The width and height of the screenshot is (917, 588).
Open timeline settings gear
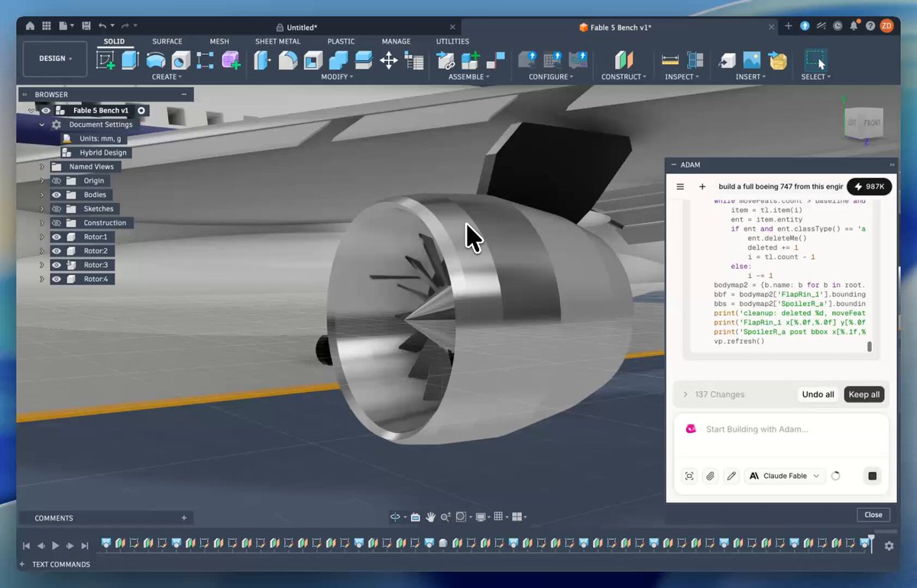(889, 546)
